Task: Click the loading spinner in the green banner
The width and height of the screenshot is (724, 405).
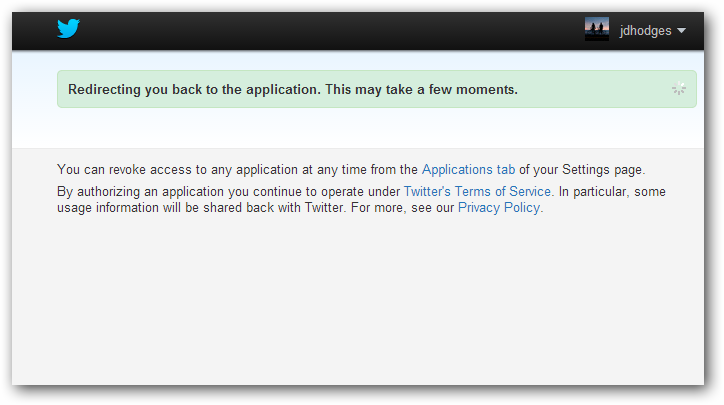Action: pyautogui.click(x=679, y=89)
